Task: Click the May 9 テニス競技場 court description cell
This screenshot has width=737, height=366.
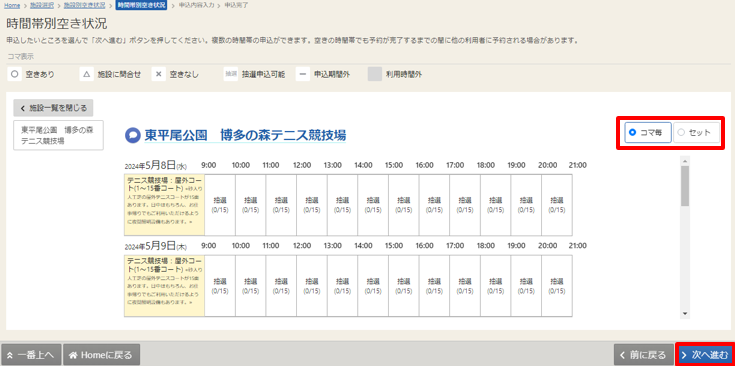Action: point(165,286)
